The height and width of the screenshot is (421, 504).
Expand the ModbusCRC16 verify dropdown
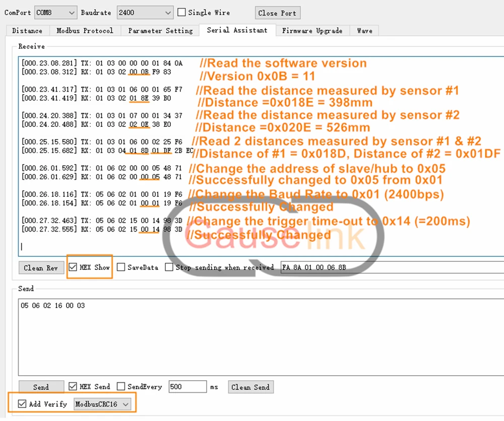(x=102, y=404)
